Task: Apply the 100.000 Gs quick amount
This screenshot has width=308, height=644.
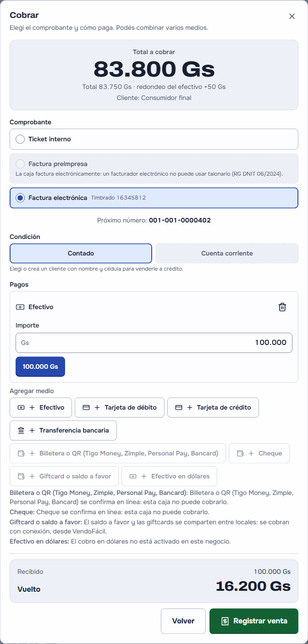Action: (x=40, y=366)
